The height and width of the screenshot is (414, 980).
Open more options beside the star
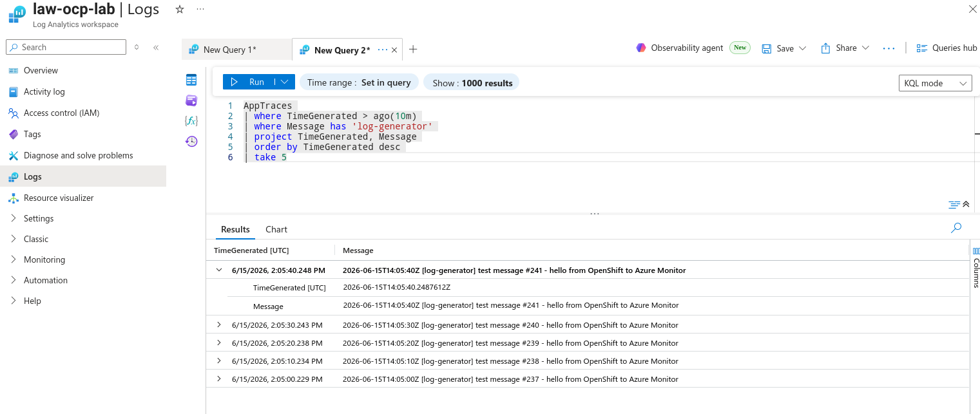coord(200,9)
